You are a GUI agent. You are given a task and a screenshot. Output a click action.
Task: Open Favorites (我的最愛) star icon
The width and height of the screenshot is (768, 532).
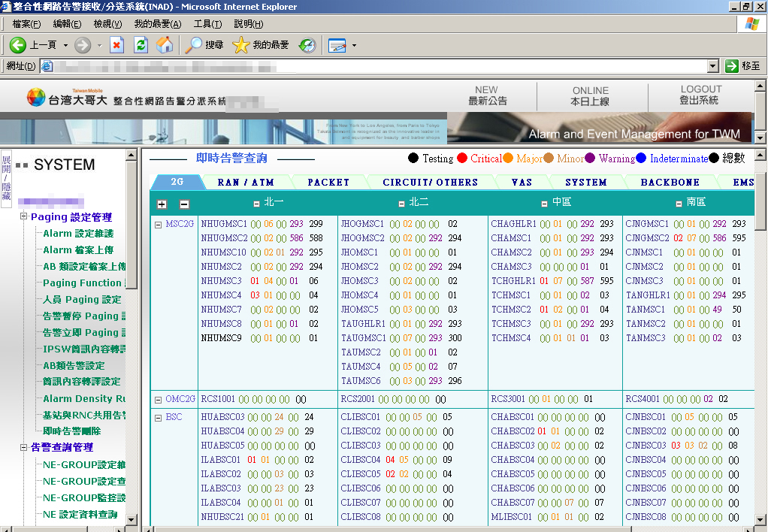click(240, 45)
